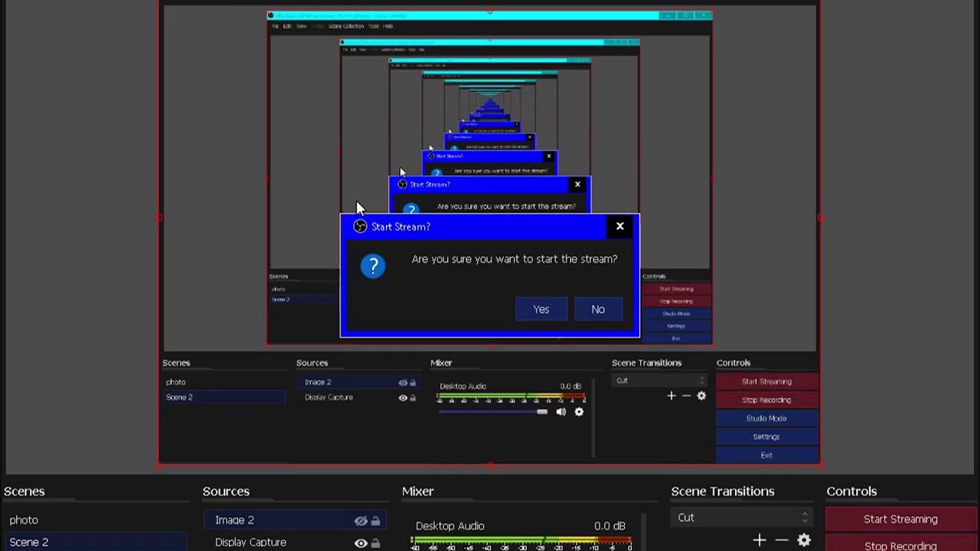This screenshot has width=980, height=551.
Task: Confirm streaming with Yes in the front dialog
Action: [x=541, y=309]
